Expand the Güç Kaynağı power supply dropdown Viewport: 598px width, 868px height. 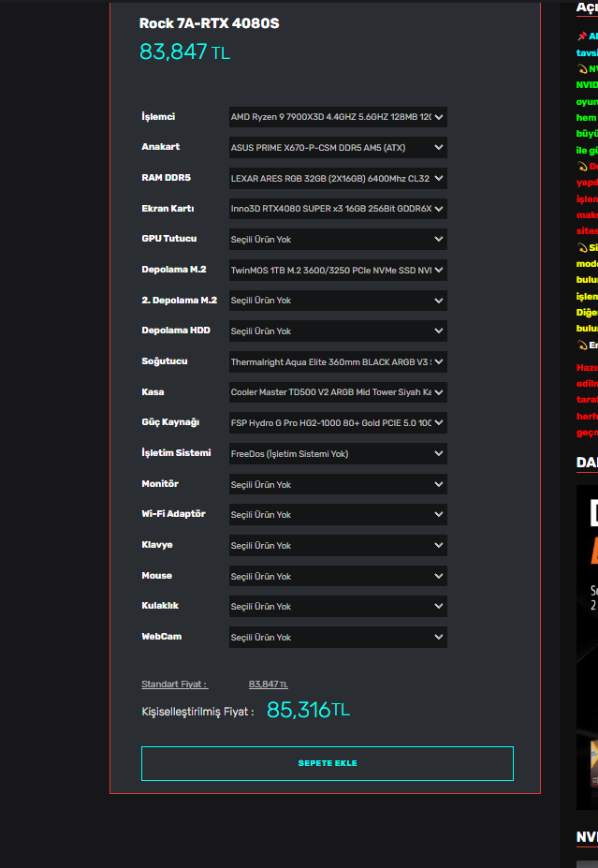point(338,423)
